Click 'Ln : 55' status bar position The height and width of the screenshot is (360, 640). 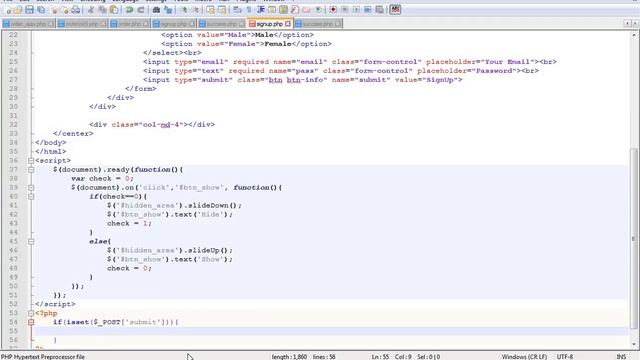pyautogui.click(x=380, y=357)
